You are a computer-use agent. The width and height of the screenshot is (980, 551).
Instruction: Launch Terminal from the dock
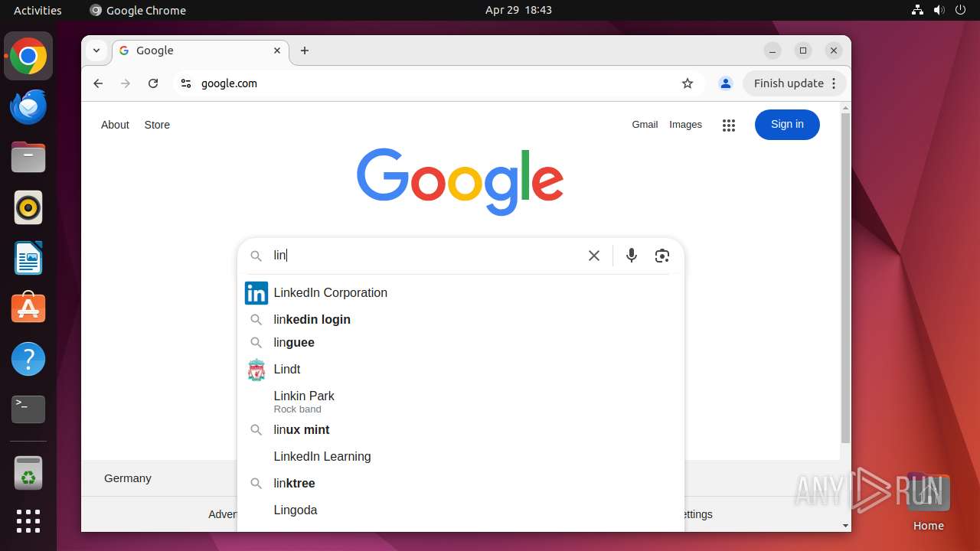pos(28,409)
